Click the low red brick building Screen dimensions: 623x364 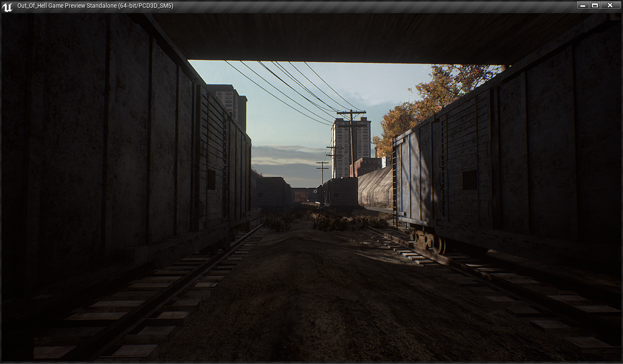click(x=366, y=166)
